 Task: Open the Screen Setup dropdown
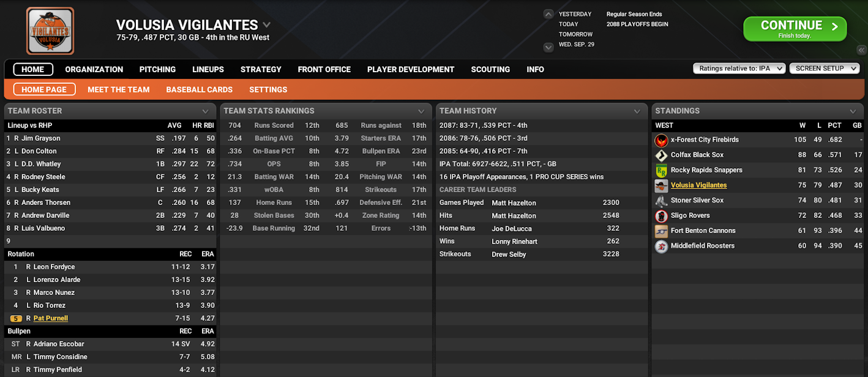point(825,69)
